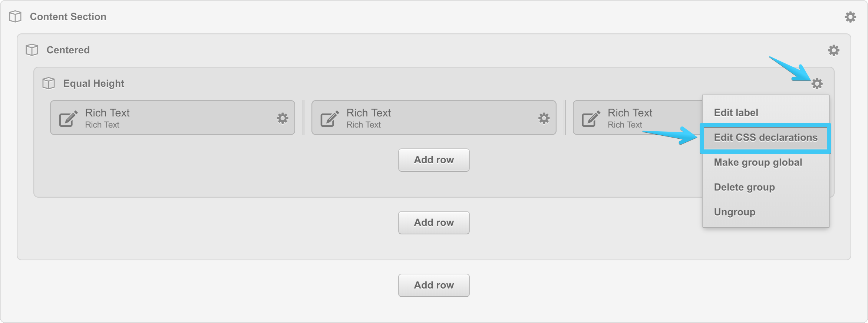Click second Rich Text edit pencil icon
The width and height of the screenshot is (868, 323).
tap(330, 118)
